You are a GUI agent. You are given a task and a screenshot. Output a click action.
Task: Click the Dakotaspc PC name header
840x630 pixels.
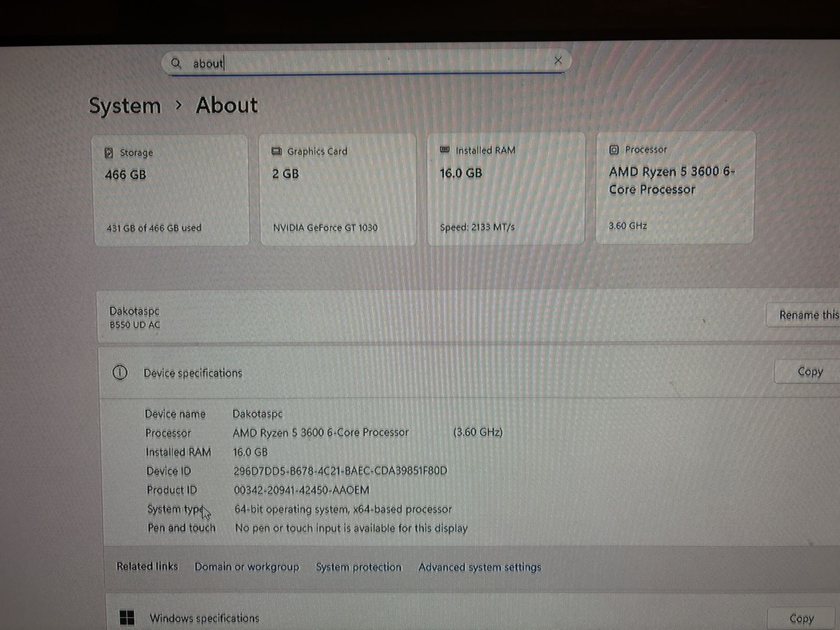(x=134, y=311)
